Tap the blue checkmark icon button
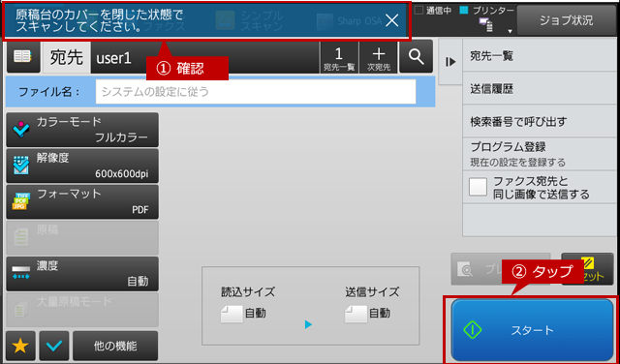This screenshot has height=364, width=620. pos(54,346)
